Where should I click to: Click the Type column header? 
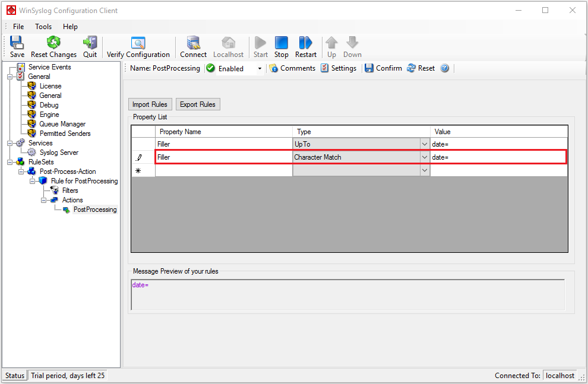(x=361, y=132)
